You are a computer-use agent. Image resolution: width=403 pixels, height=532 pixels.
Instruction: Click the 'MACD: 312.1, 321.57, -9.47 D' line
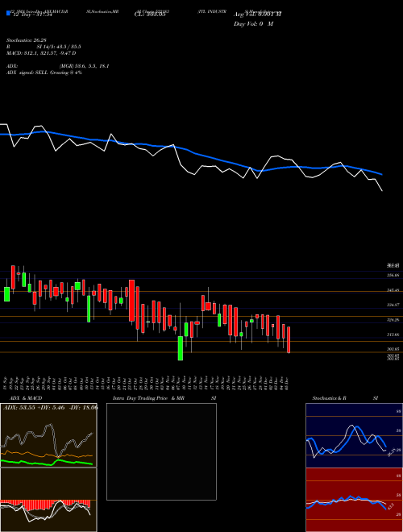(41, 53)
